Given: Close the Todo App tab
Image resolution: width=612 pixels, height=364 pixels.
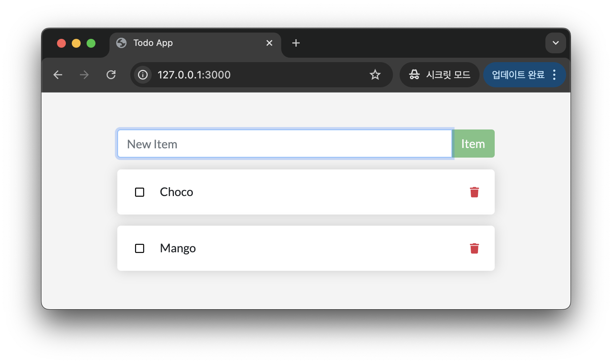Looking at the screenshot, I should click(269, 43).
